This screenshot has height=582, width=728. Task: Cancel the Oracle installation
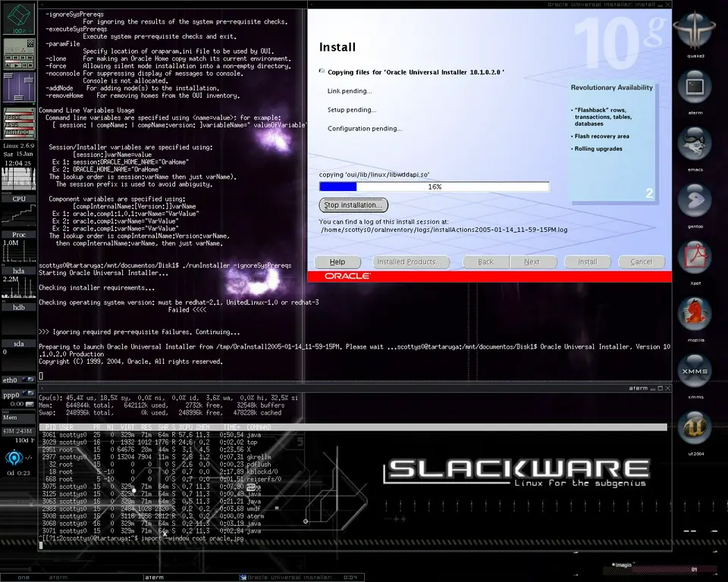click(642, 262)
